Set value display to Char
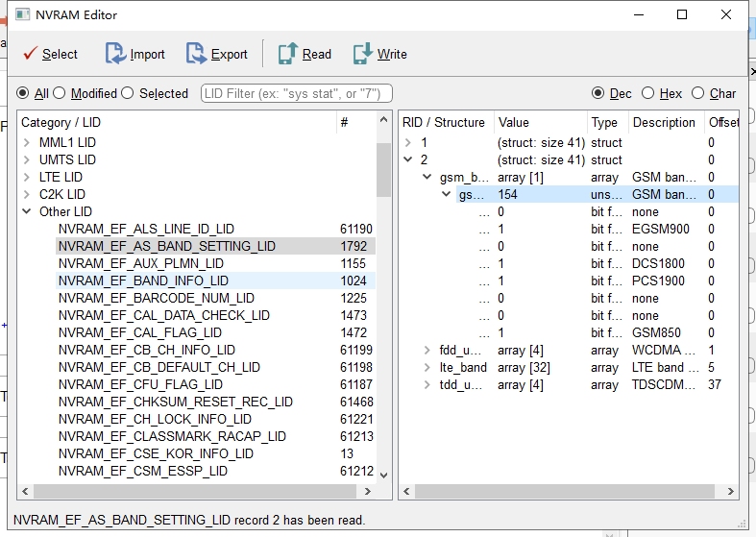 (696, 93)
